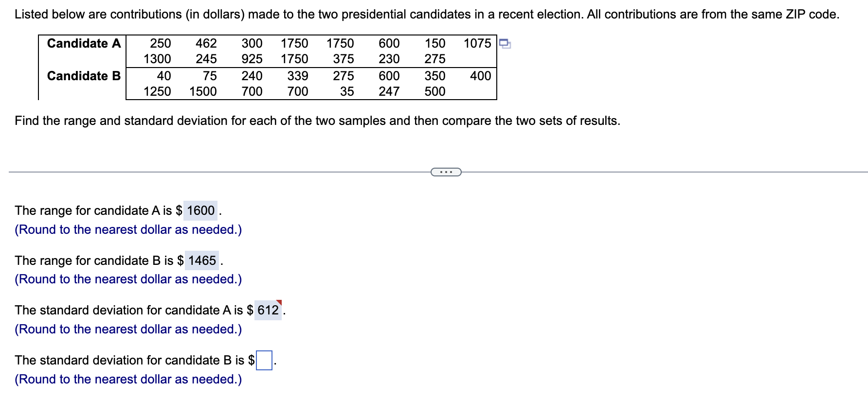Click the candidate B range field showing 1465
Image resolution: width=868 pixels, height=416 pixels.
[x=202, y=260]
